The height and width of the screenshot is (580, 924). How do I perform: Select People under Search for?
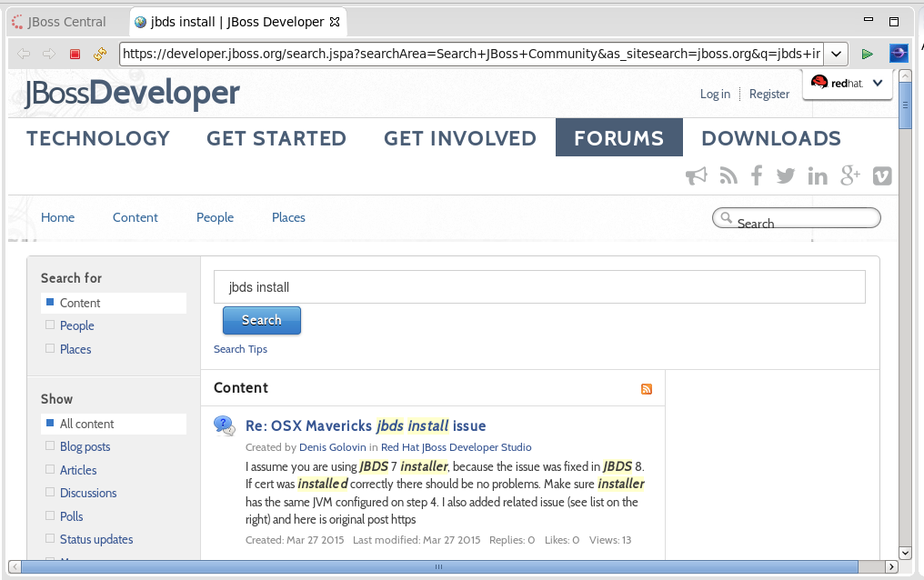tap(76, 325)
